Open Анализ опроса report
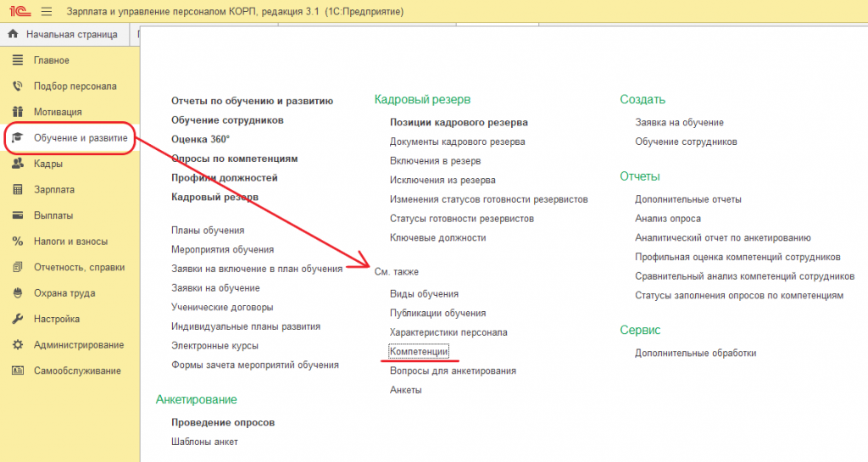 tap(668, 219)
